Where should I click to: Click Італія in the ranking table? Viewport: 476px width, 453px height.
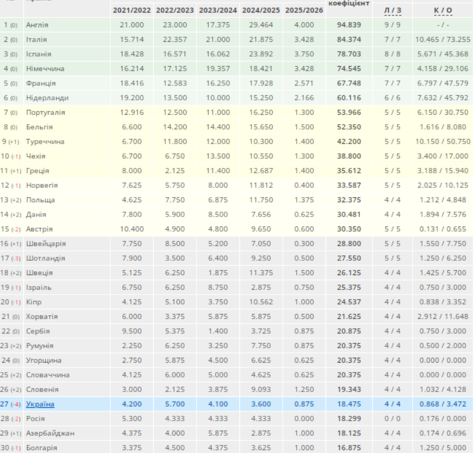click(x=37, y=39)
